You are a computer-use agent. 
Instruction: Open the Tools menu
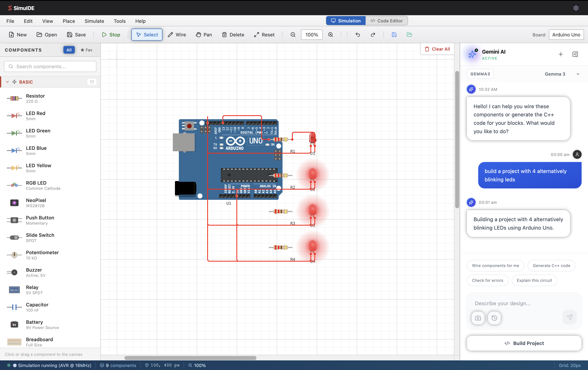(x=119, y=21)
